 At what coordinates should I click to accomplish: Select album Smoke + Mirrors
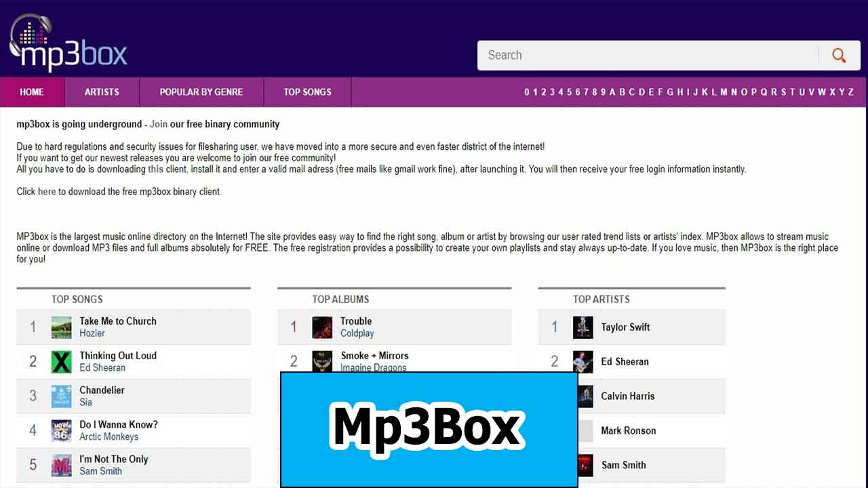pyautogui.click(x=374, y=356)
